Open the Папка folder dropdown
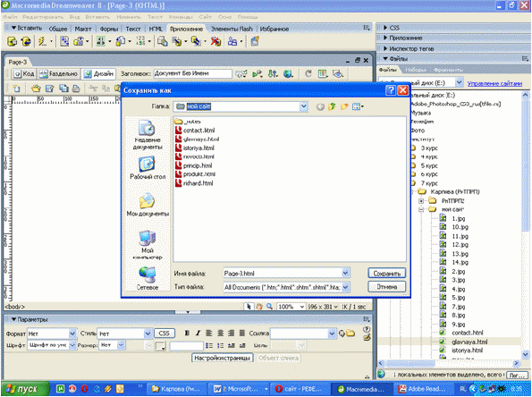Screen dimensions: 532x397 304,106
